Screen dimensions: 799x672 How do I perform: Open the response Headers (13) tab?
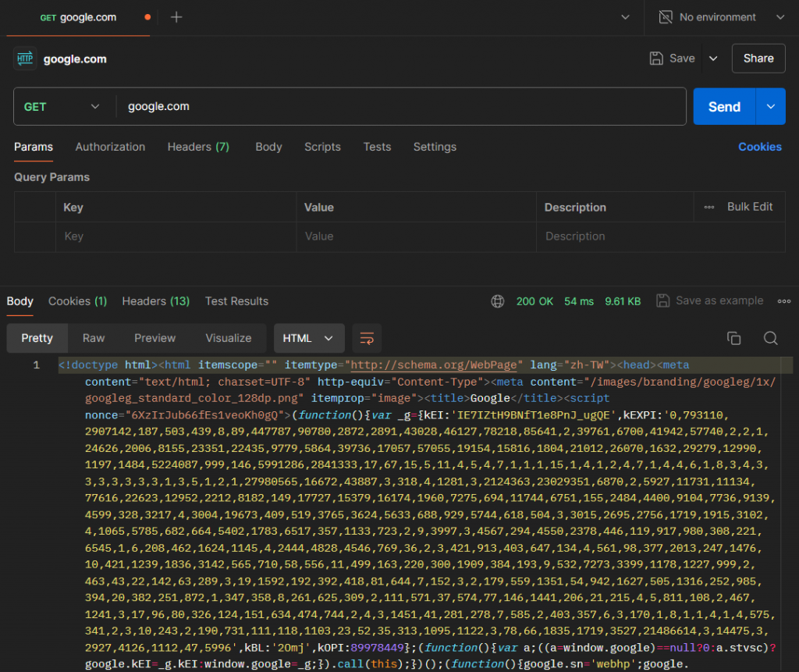pyautogui.click(x=155, y=301)
